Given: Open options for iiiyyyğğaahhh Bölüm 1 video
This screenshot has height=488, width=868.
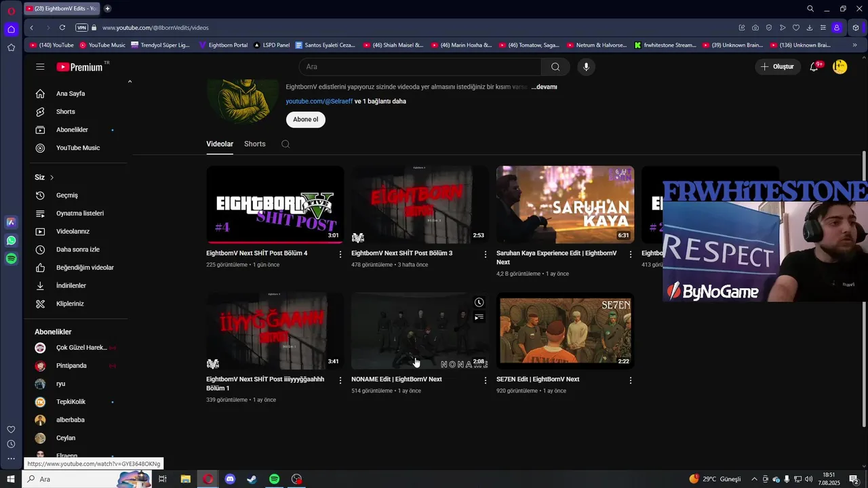Looking at the screenshot, I should pyautogui.click(x=340, y=380).
